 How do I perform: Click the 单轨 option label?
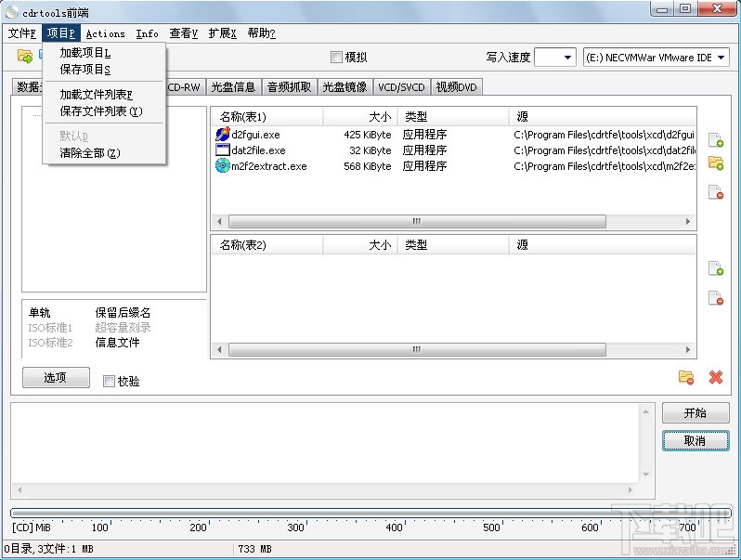40,312
